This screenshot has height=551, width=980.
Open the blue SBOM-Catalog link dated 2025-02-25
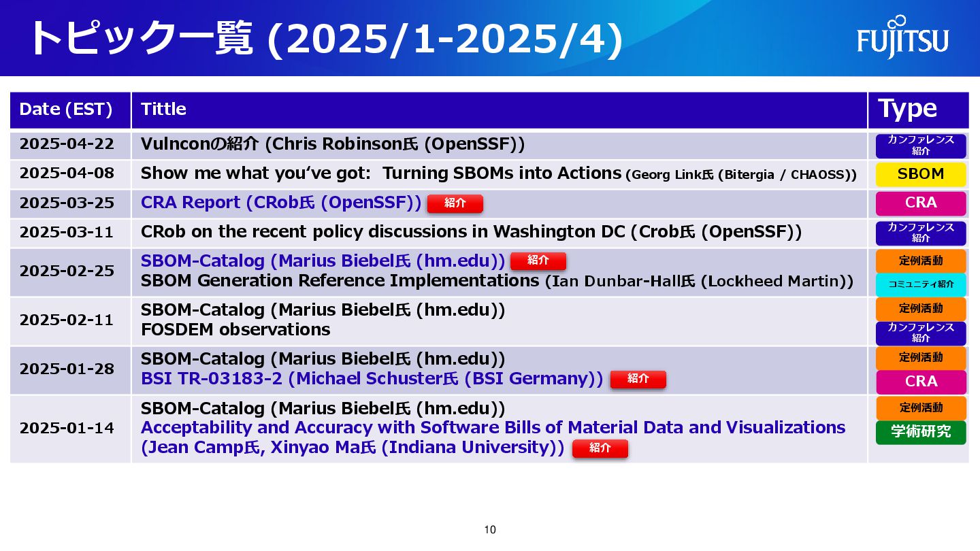coord(323,261)
